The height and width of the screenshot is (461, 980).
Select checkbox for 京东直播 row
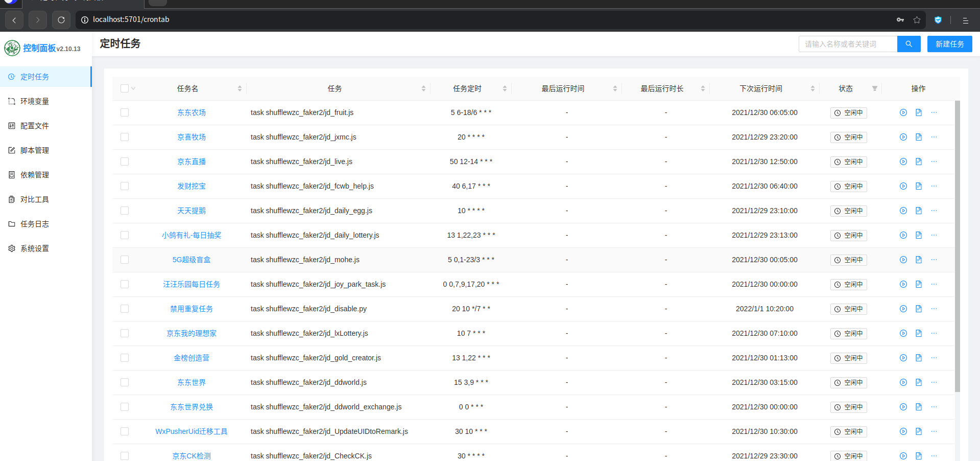(x=125, y=162)
